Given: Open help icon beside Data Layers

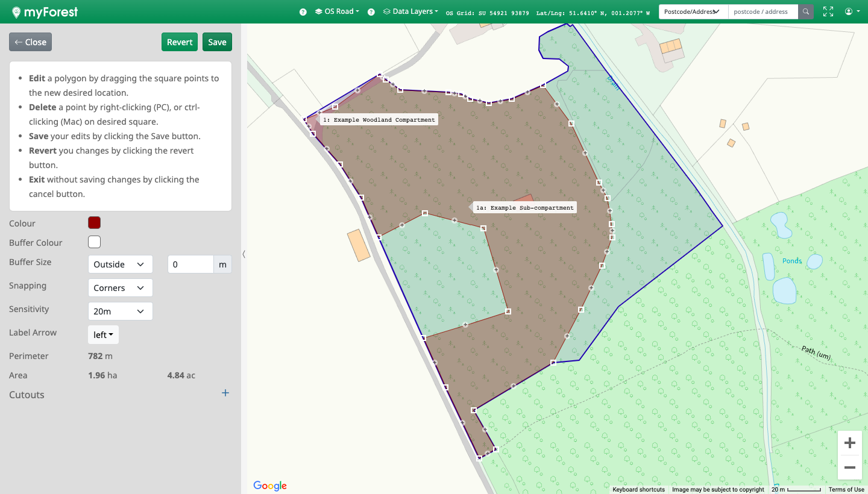Looking at the screenshot, I should click(x=371, y=12).
